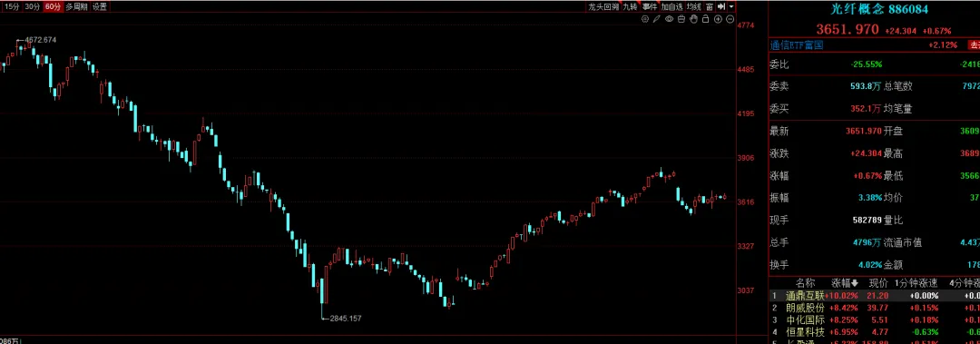
Task: Enable the 九转 indicator
Action: tap(630, 7)
